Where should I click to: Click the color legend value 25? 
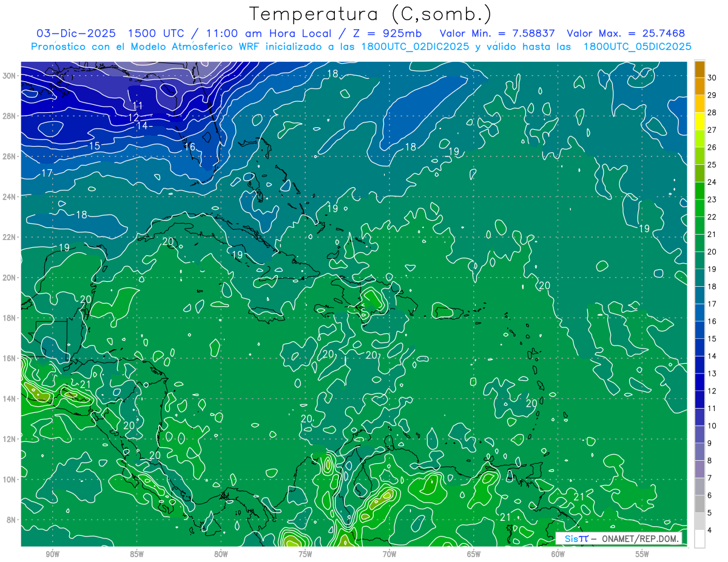pos(712,164)
